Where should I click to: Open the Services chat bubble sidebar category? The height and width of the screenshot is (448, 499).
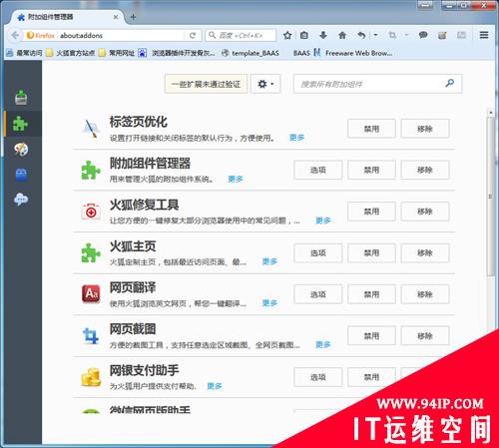click(x=21, y=200)
